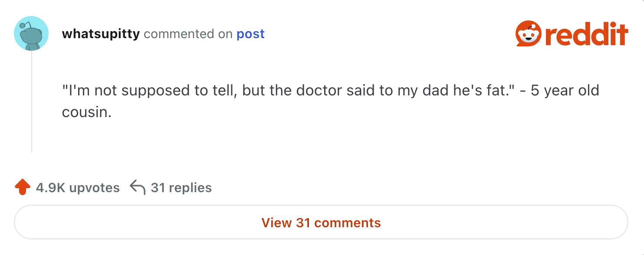Click the 4.9K upvotes count

(x=78, y=188)
